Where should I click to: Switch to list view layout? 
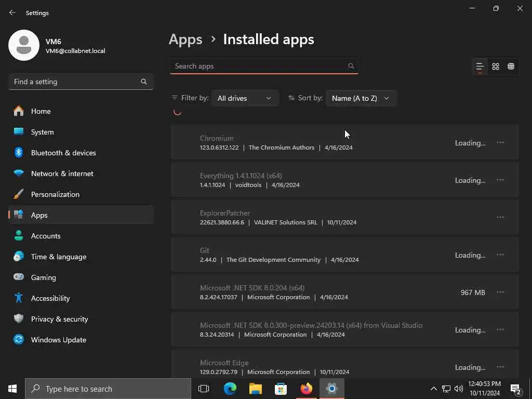point(480,66)
